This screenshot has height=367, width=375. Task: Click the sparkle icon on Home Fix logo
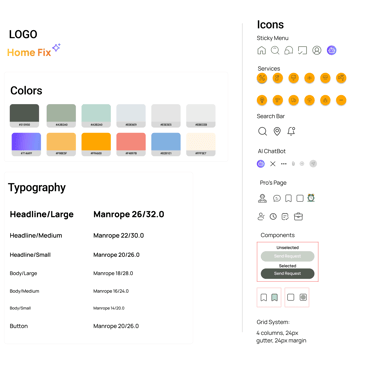(56, 48)
